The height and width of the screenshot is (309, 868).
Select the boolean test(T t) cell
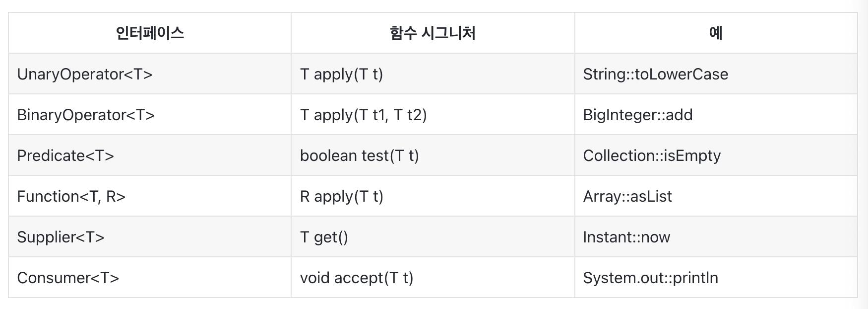(x=359, y=155)
